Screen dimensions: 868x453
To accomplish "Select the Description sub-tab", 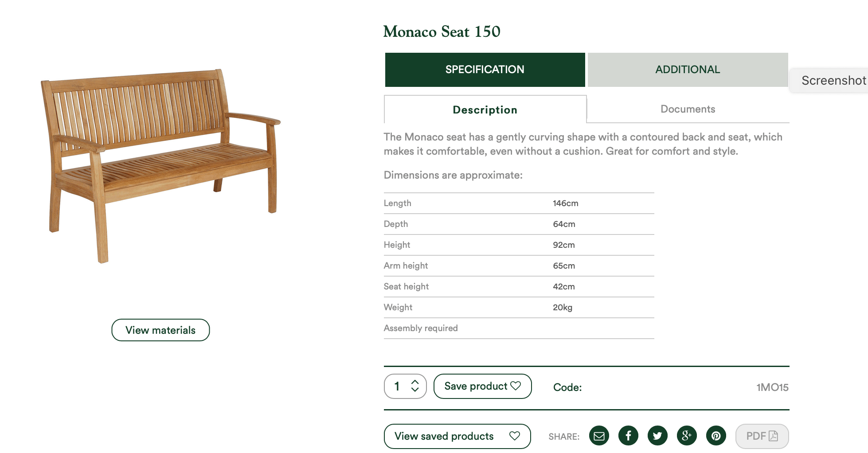I will tap(485, 109).
